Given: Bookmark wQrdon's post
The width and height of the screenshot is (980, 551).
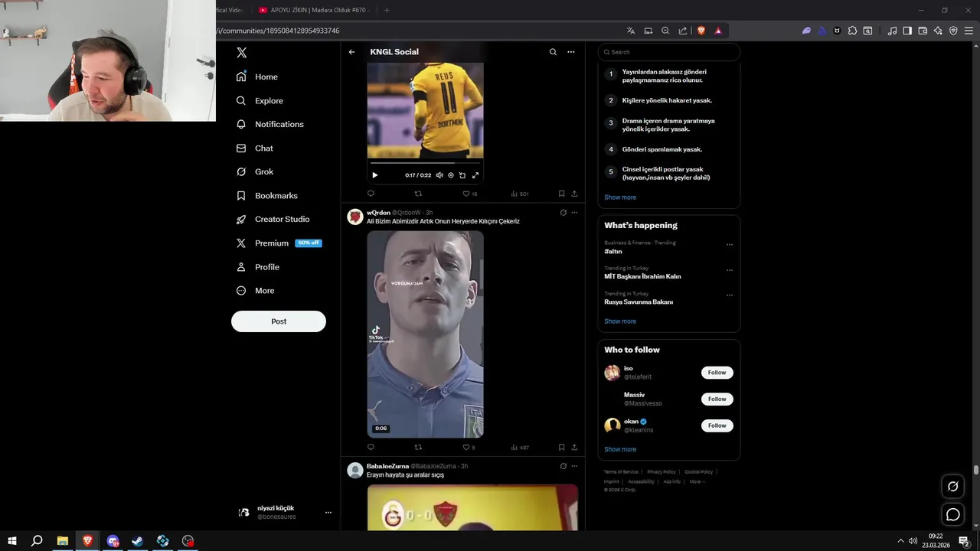Looking at the screenshot, I should coord(561,447).
